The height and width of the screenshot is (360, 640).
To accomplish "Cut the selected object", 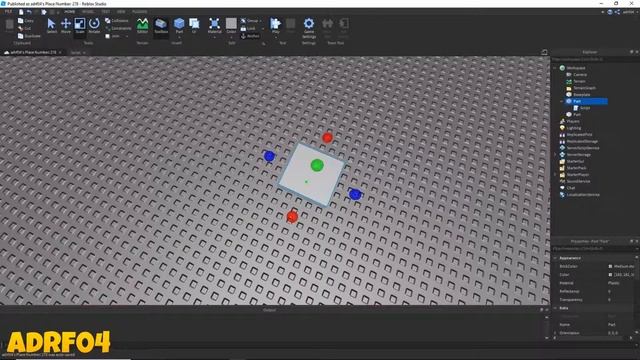I will (24, 28).
